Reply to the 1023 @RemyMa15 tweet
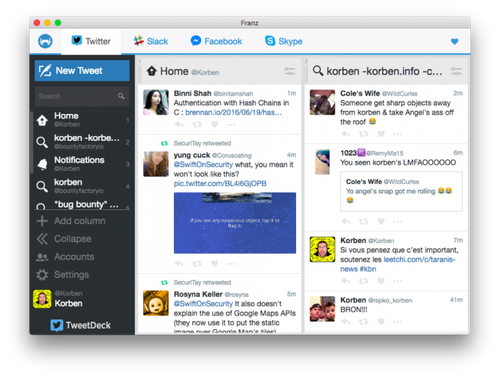Viewport: 500px width, 377px height. pyautogui.click(x=346, y=221)
